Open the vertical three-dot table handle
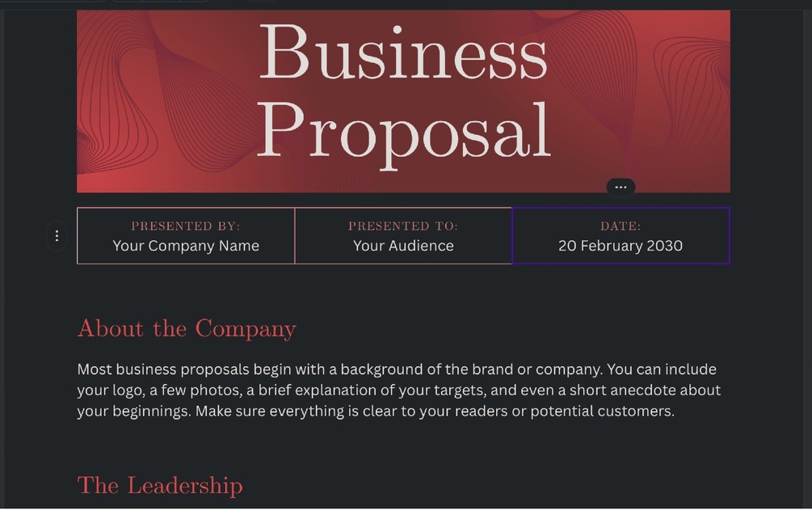The width and height of the screenshot is (812, 510). (x=57, y=236)
